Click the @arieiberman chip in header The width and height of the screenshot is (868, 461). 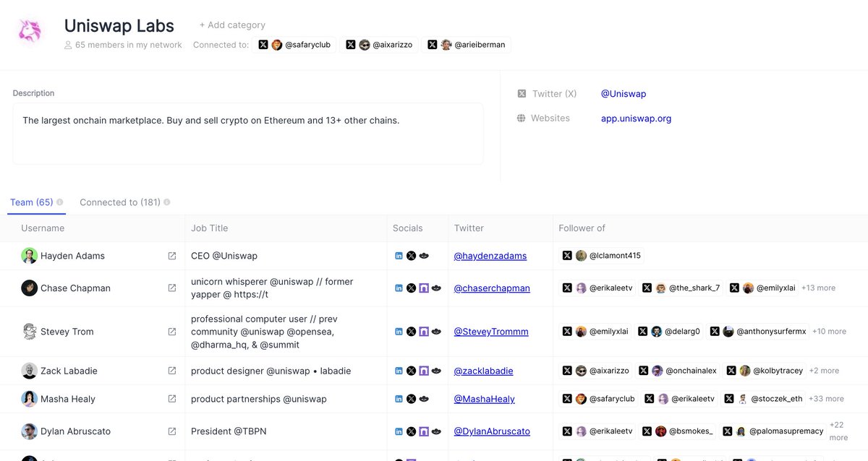[x=468, y=45]
